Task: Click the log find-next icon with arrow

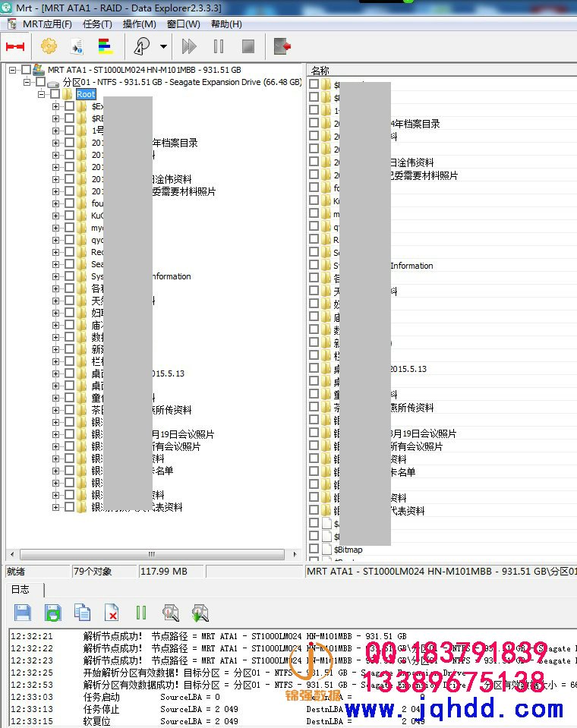Action: 200,613
